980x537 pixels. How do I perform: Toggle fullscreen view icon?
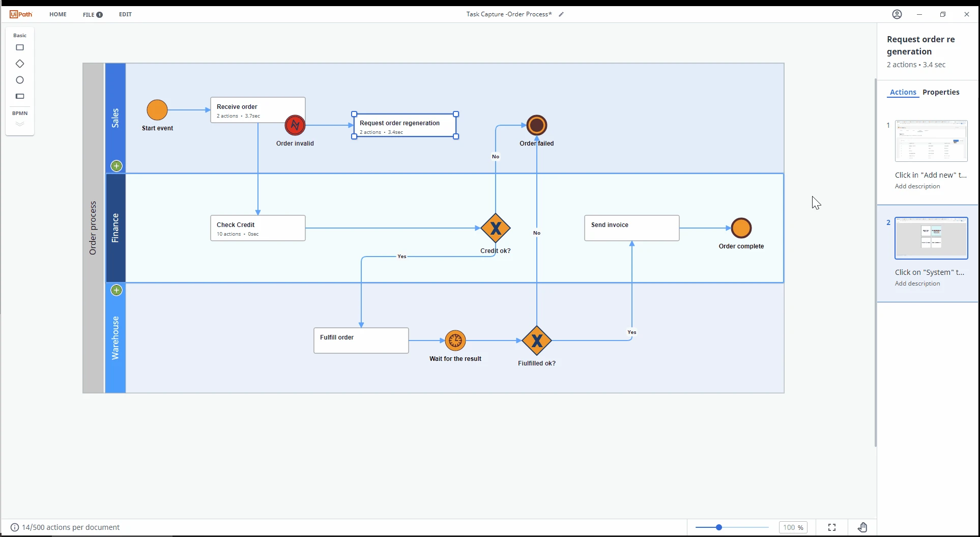(x=832, y=527)
